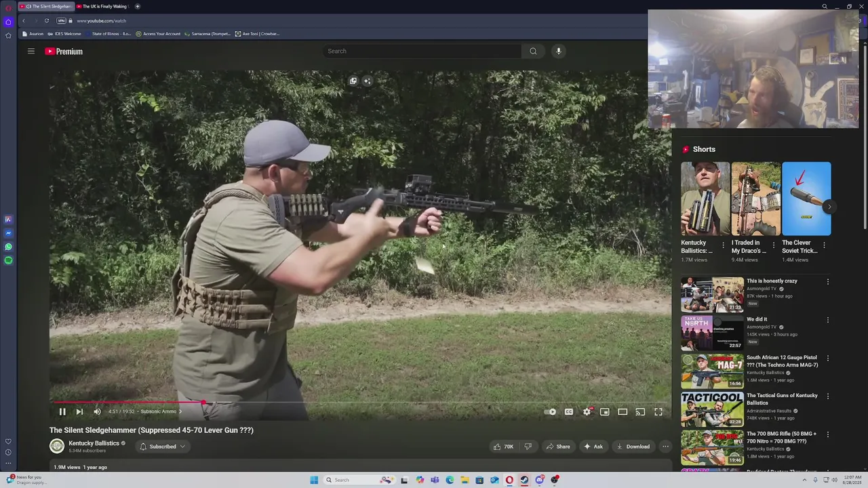Open IDES Welcome bookmark
Image resolution: width=868 pixels, height=488 pixels.
pyautogui.click(x=64, y=34)
